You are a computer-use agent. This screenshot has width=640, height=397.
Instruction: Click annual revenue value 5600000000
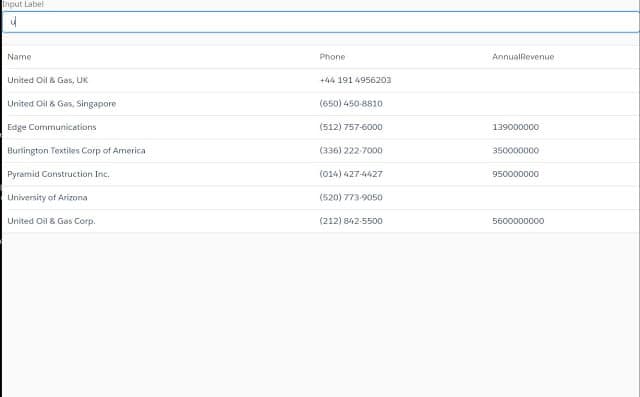tap(518, 221)
